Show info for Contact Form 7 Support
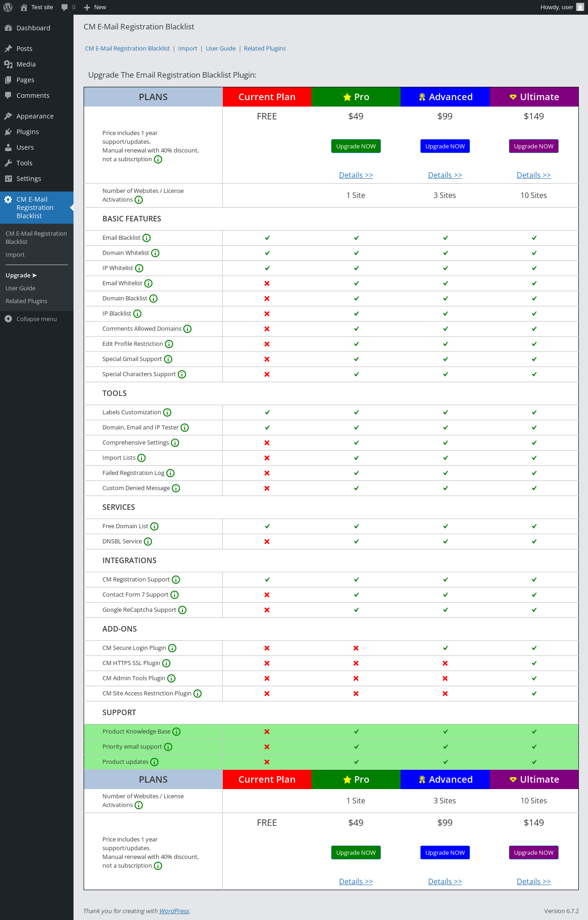 click(175, 595)
